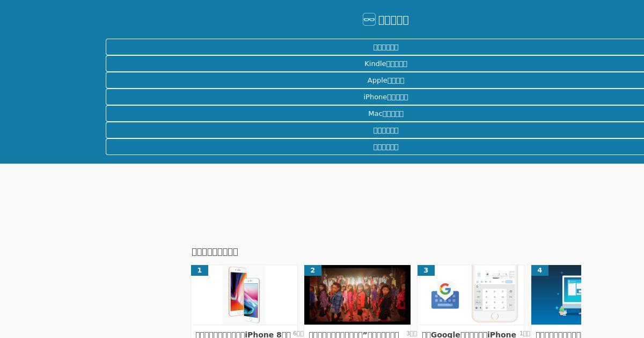Open the iPhone 8 product thumbnail ranked 1
Screen dimensions: 644x338
coord(244,295)
